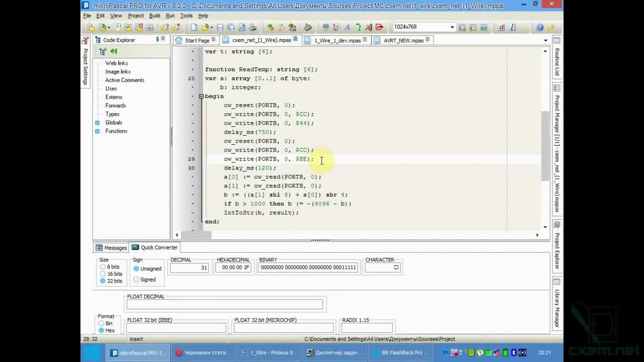
Task: Create a new unit with blank page icon
Action: pos(194,27)
